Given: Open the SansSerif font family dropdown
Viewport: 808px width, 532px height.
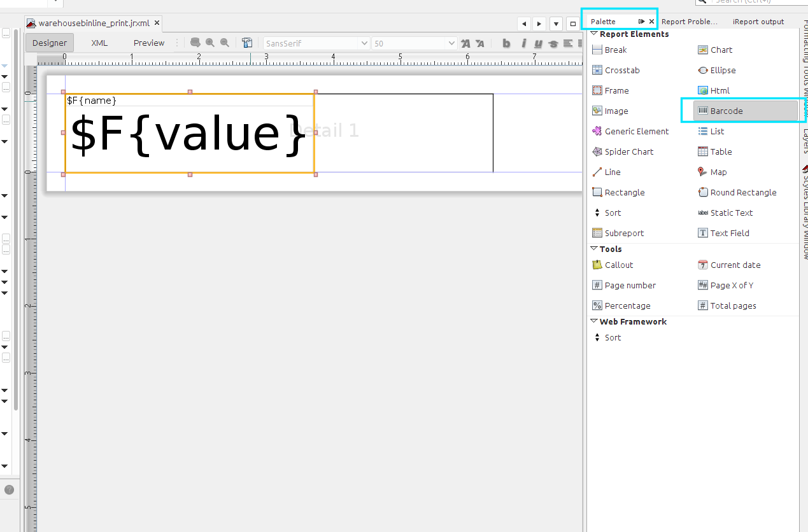Looking at the screenshot, I should pyautogui.click(x=364, y=43).
